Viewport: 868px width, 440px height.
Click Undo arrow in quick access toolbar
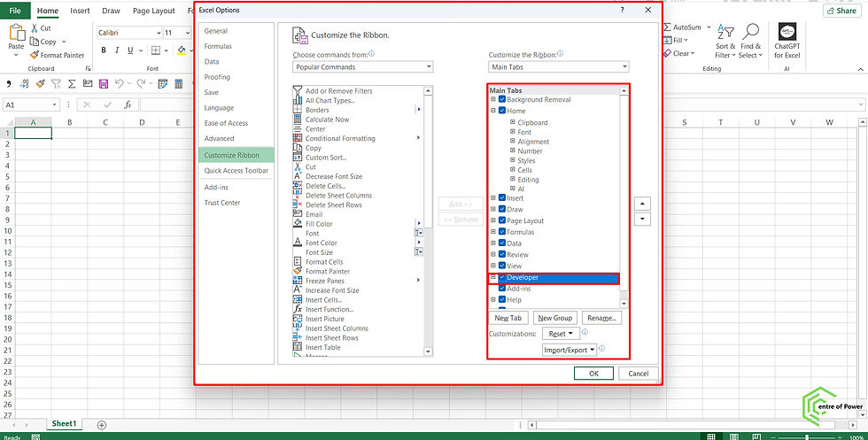point(119,84)
